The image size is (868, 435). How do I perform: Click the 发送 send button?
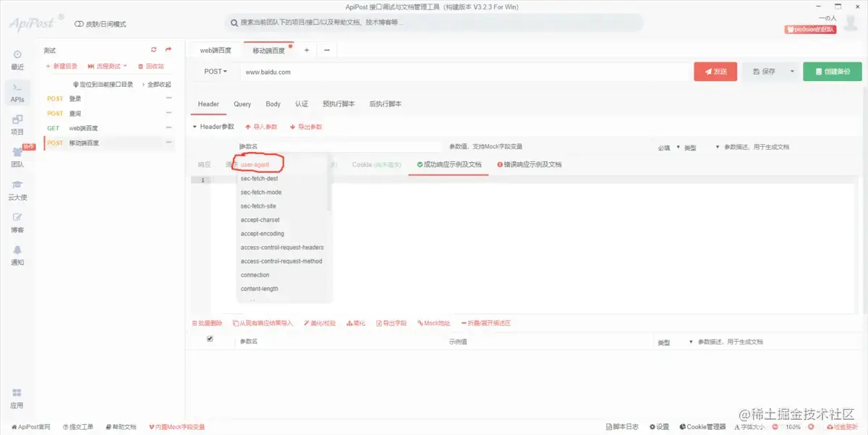(x=715, y=72)
